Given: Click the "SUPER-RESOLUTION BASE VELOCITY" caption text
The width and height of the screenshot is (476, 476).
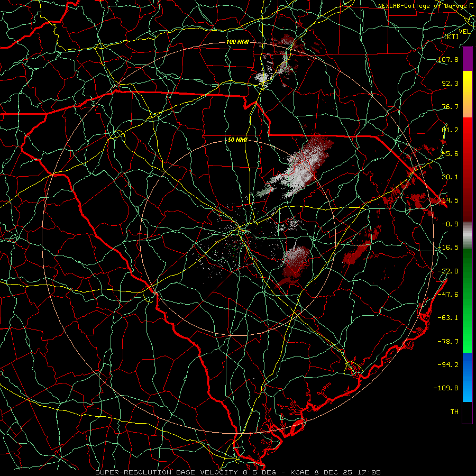Looking at the screenshot, I should tap(167, 472).
